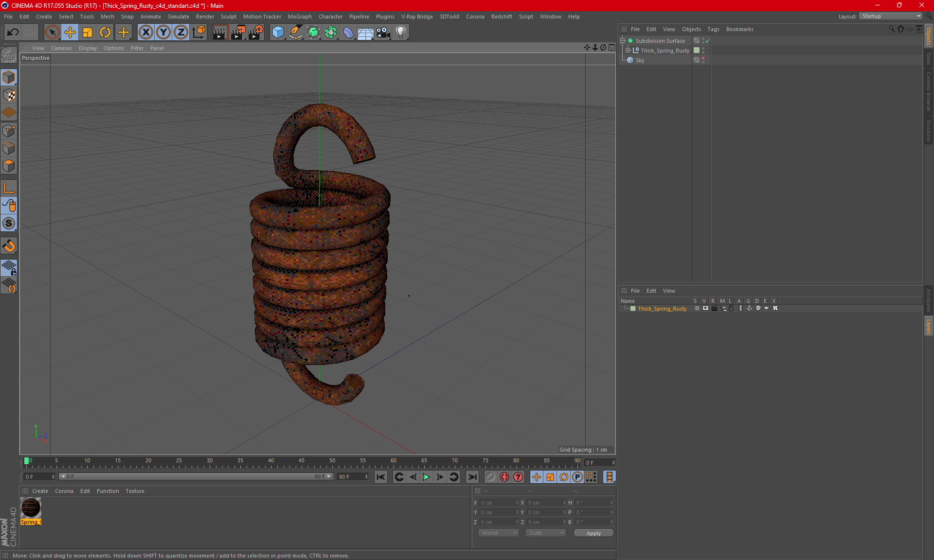Toggle Thick_Spring_Rusty visibility dots
934x560 pixels.
[x=703, y=50]
